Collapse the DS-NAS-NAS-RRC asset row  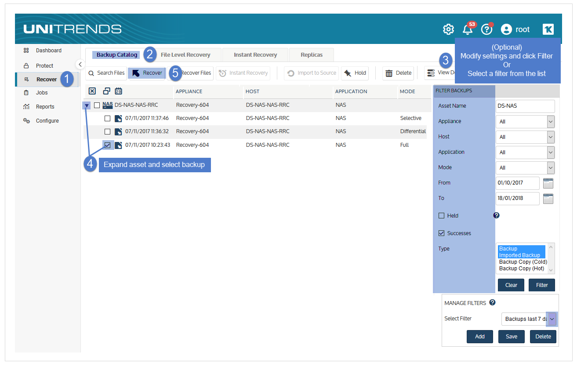(87, 105)
